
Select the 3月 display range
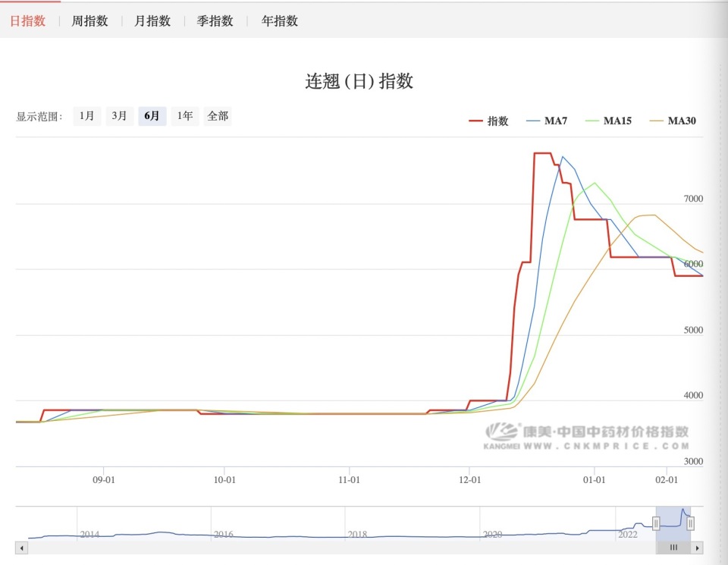coord(119,116)
